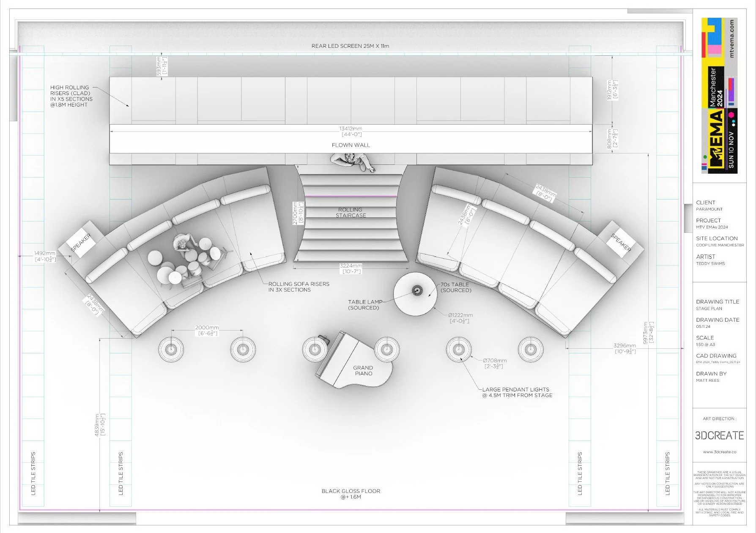This screenshot has width=756, height=533.
Task: Select the 'MATT REES' drawn-by name
Action: 707,380
